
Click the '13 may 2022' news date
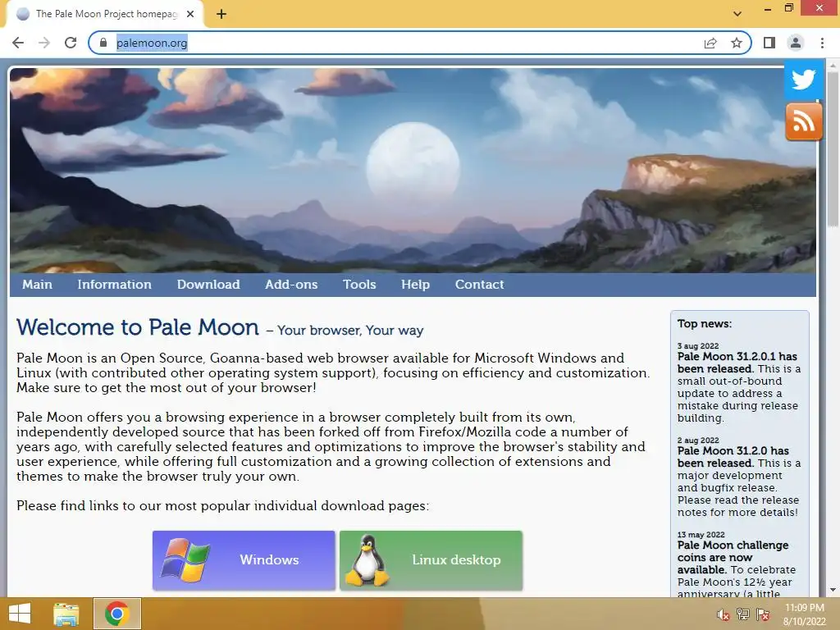click(x=701, y=535)
